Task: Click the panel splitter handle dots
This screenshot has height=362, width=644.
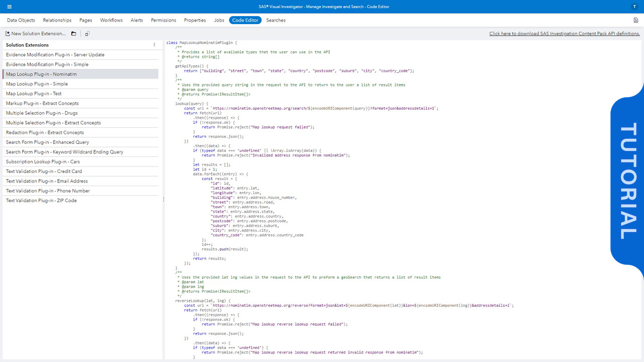Action: 164,200
